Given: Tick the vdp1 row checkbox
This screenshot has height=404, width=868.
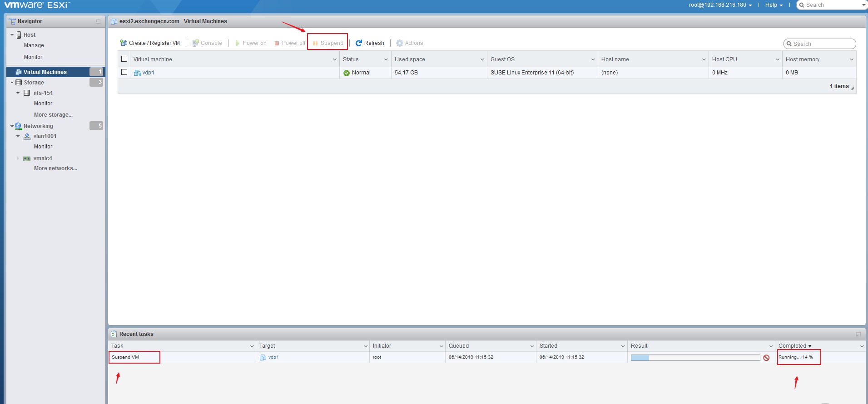Looking at the screenshot, I should 124,72.
